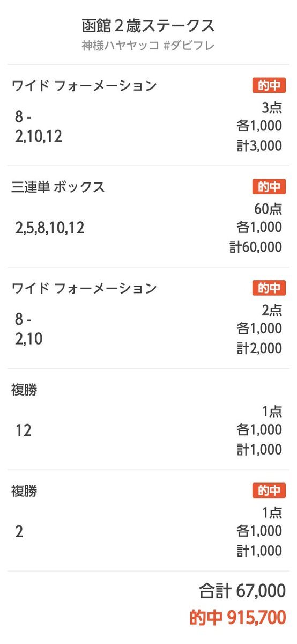Tap the 神様ハヤヤッコ name in subtitle
Screen dimensions: 297x644
pyautogui.click(x=121, y=46)
